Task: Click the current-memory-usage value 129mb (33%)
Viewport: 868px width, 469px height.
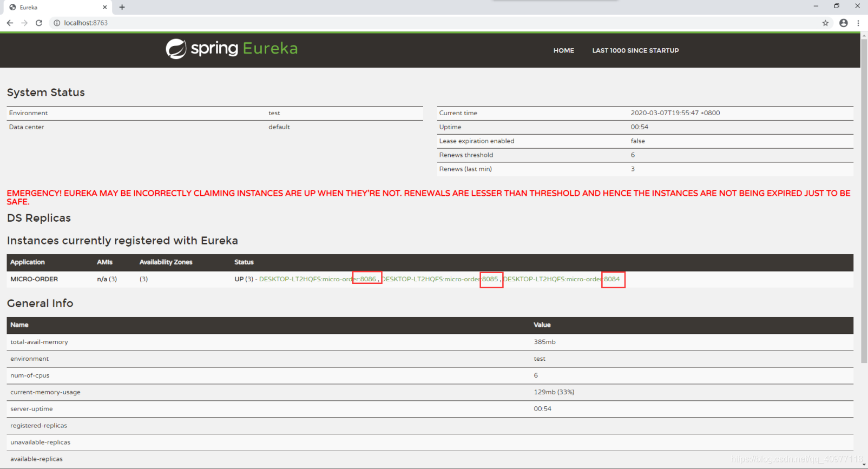Action: pos(554,392)
